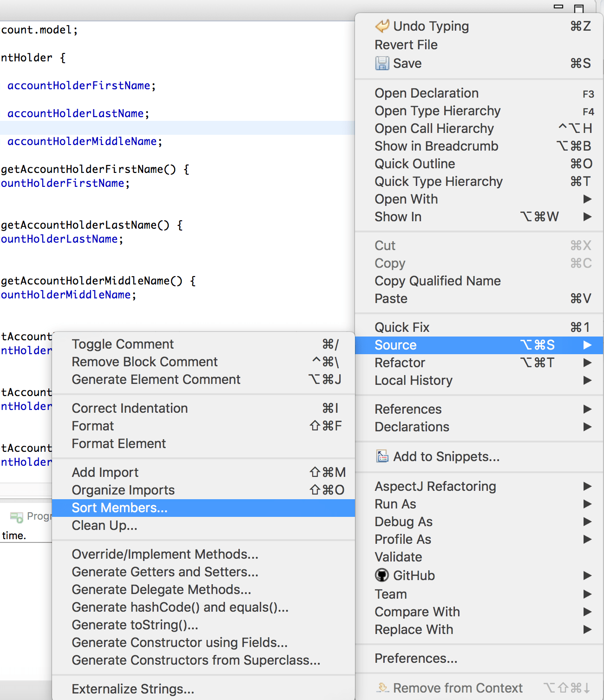Image resolution: width=604 pixels, height=700 pixels.
Task: Select Sort Members from the menu
Action: tap(119, 508)
